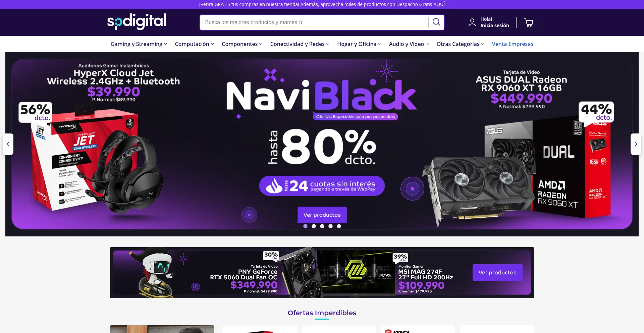Image resolution: width=644 pixels, height=333 pixels.
Task: Click the product search input field
Action: [314, 22]
